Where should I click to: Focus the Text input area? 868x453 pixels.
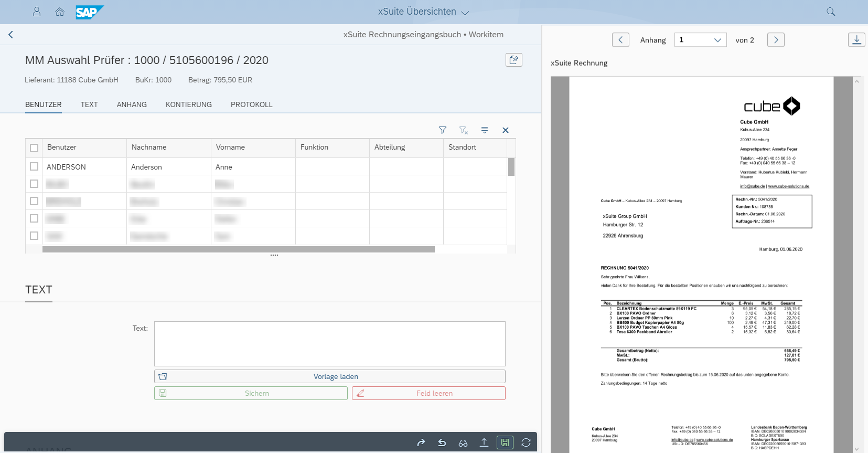[329, 344]
